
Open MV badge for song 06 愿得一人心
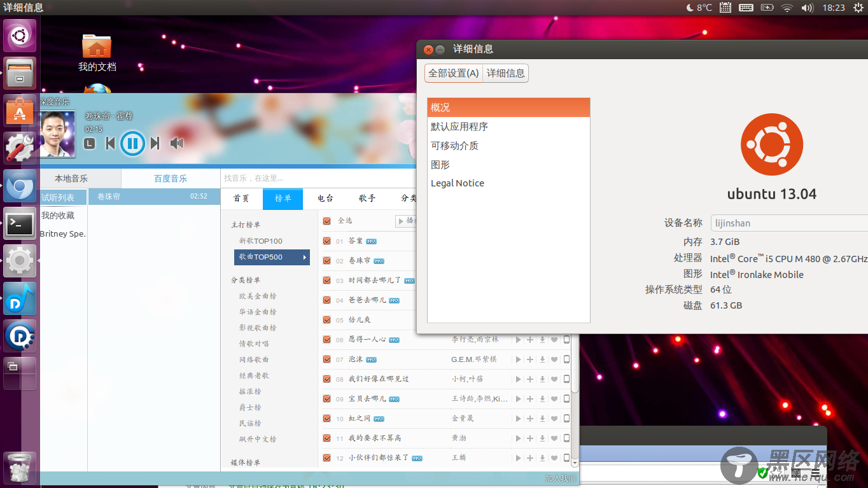pyautogui.click(x=394, y=340)
